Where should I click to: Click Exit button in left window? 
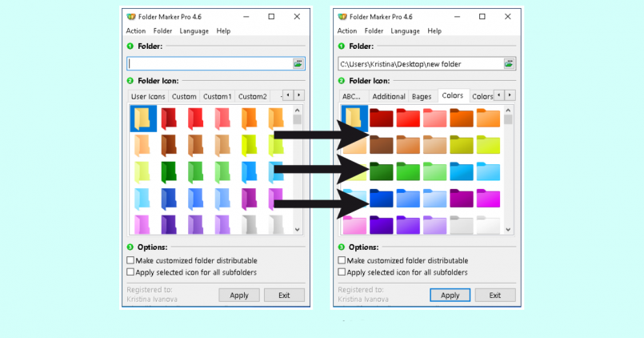[x=284, y=296]
